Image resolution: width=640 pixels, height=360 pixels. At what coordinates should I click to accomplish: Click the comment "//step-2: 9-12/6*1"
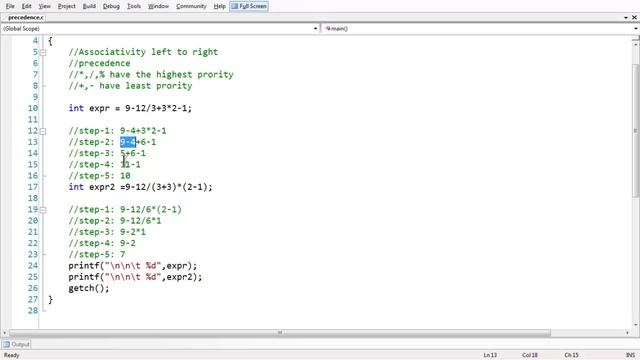[x=115, y=221]
